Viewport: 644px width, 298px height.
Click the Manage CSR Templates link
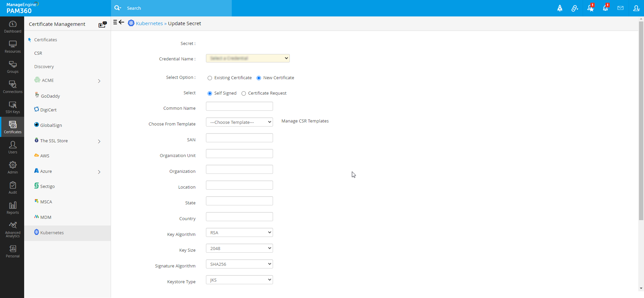coord(305,121)
